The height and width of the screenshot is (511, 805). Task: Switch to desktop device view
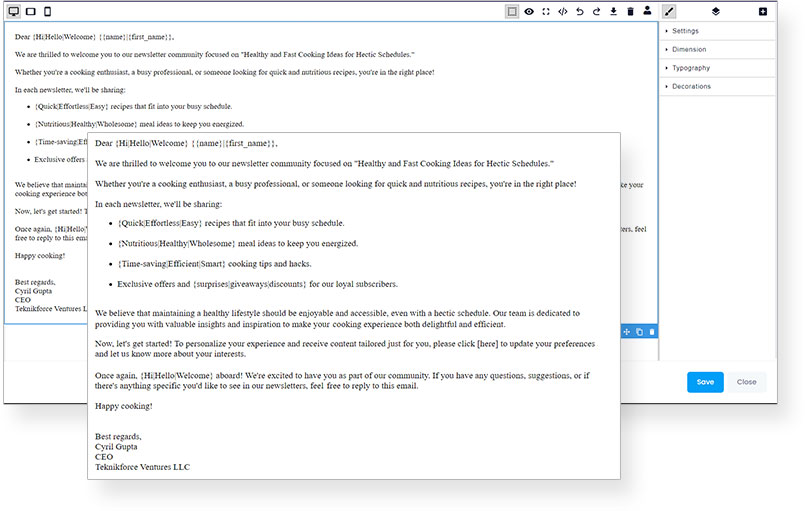14,11
